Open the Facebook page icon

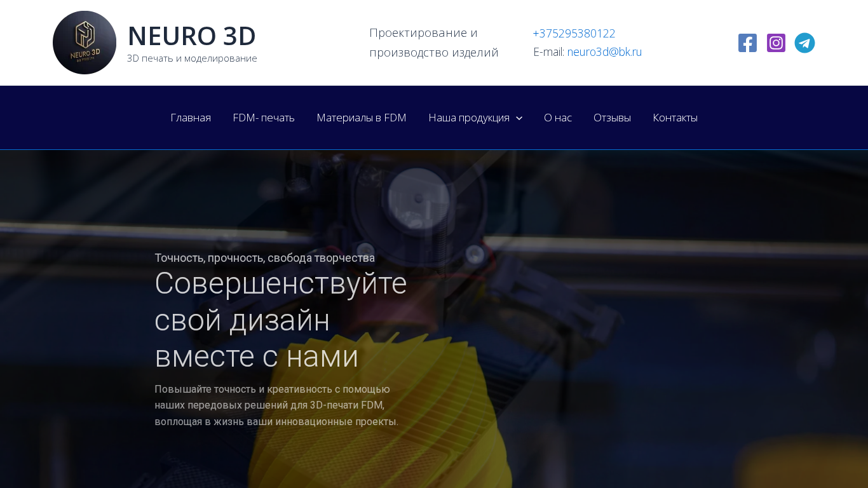(x=747, y=43)
